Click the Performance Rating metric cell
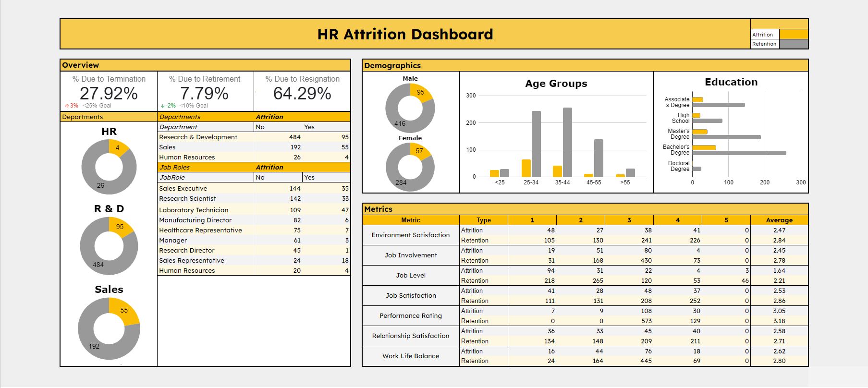This screenshot has height=388, width=868. click(411, 315)
